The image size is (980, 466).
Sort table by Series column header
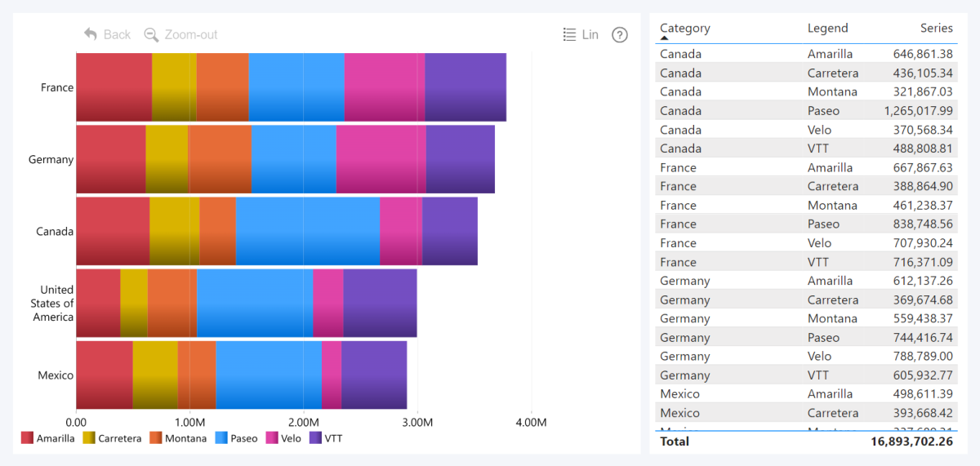click(x=937, y=28)
